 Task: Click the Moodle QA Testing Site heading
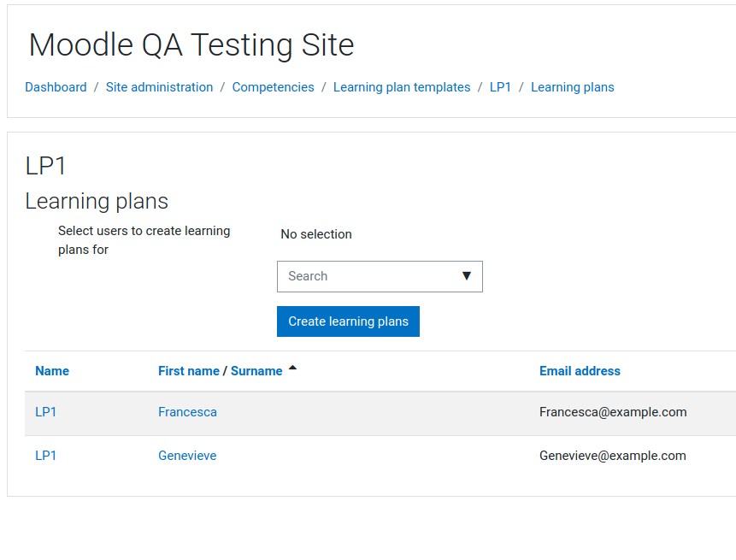191,45
